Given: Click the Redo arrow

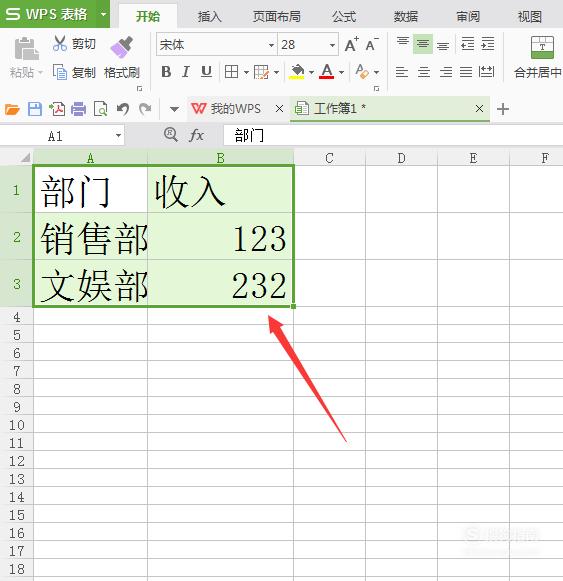Looking at the screenshot, I should (145, 109).
